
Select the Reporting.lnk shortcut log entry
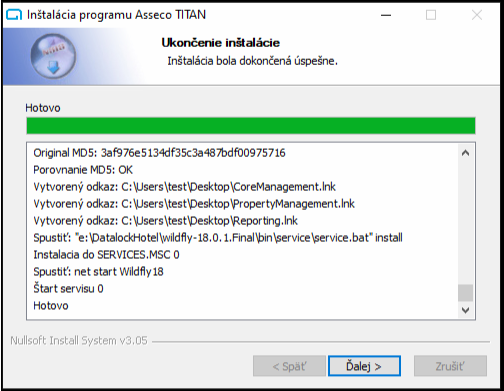click(x=165, y=221)
